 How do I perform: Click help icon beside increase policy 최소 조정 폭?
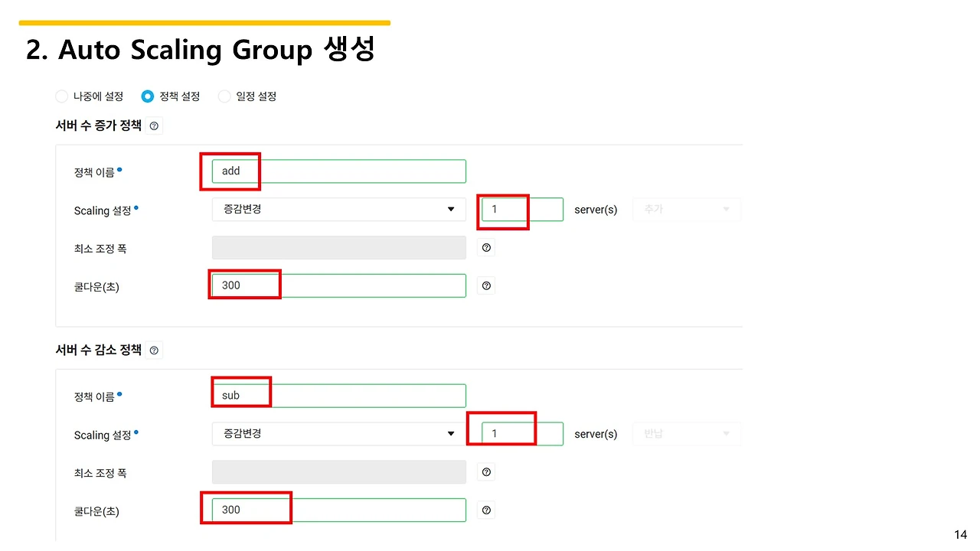pos(486,248)
